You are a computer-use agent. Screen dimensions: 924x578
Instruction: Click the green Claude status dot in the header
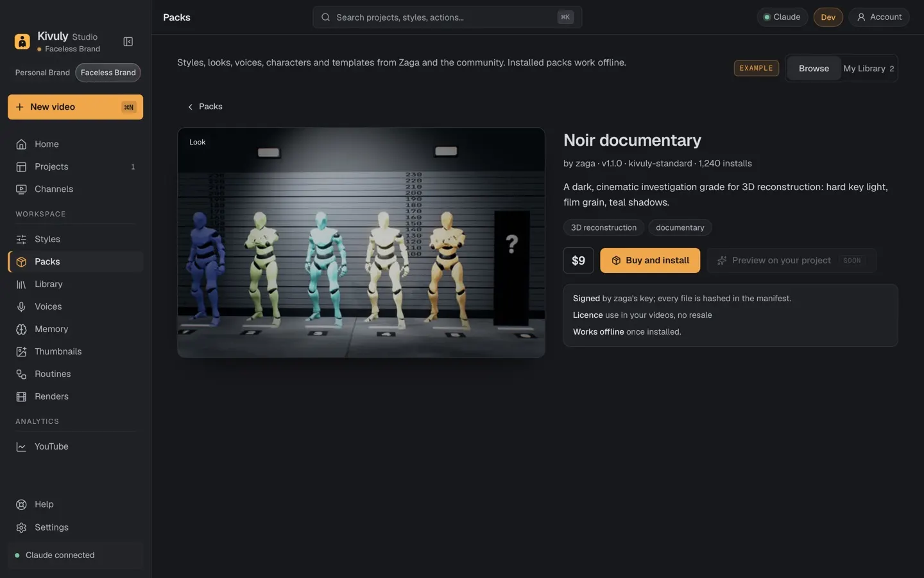766,17
